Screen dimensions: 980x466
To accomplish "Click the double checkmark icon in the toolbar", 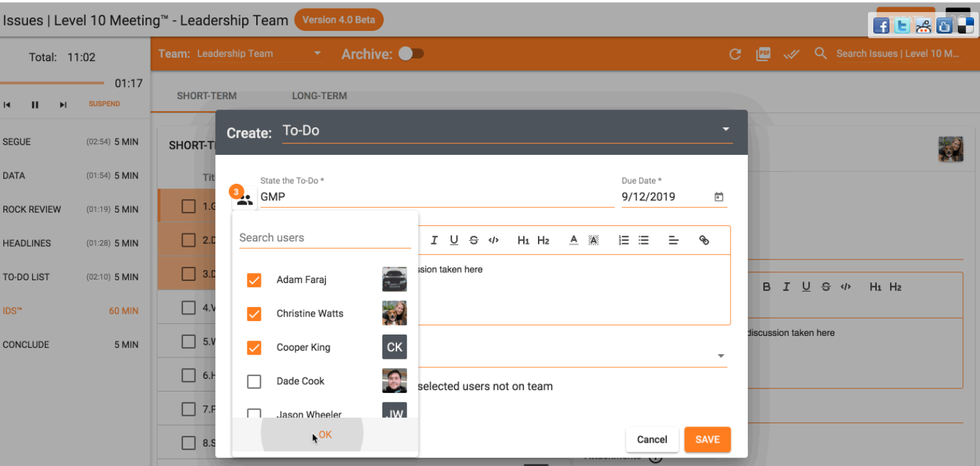I will click(792, 54).
